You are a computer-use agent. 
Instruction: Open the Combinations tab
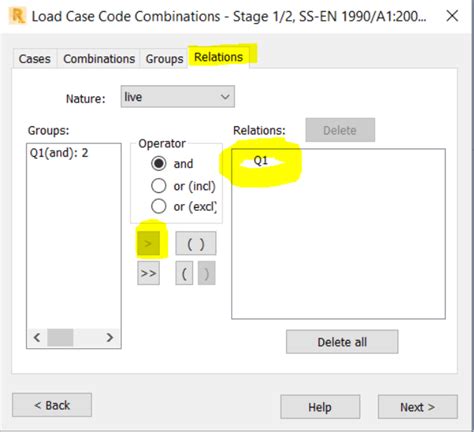[x=99, y=59]
